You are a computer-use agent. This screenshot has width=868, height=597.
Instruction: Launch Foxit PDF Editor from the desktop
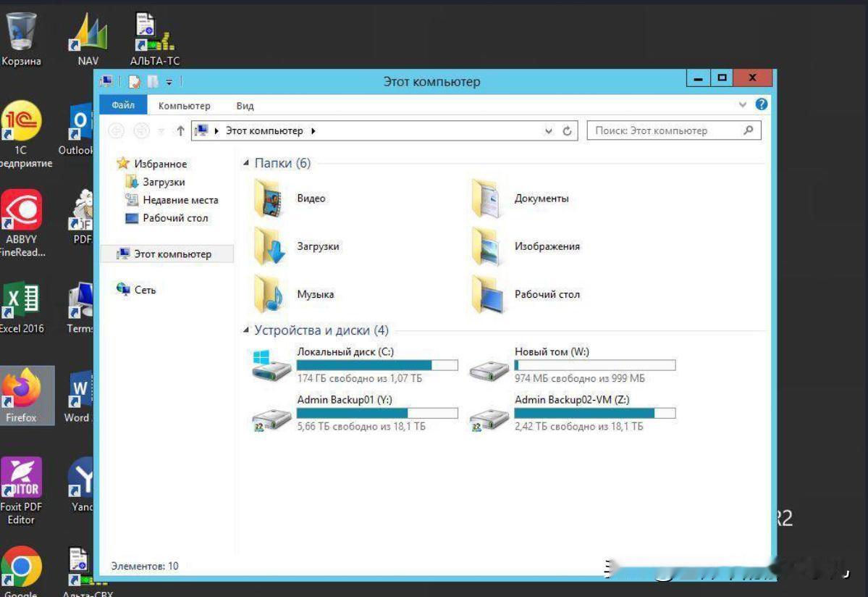[x=21, y=490]
